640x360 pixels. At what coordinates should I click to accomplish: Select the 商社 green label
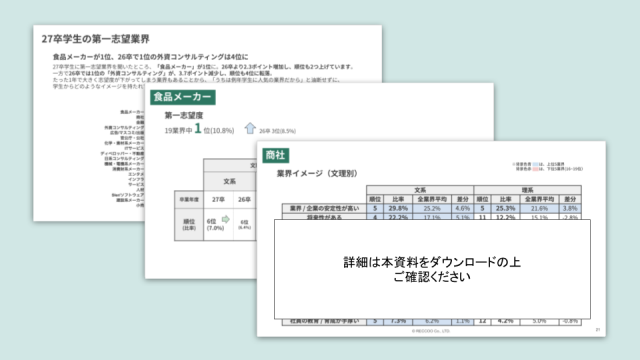pyautogui.click(x=276, y=155)
